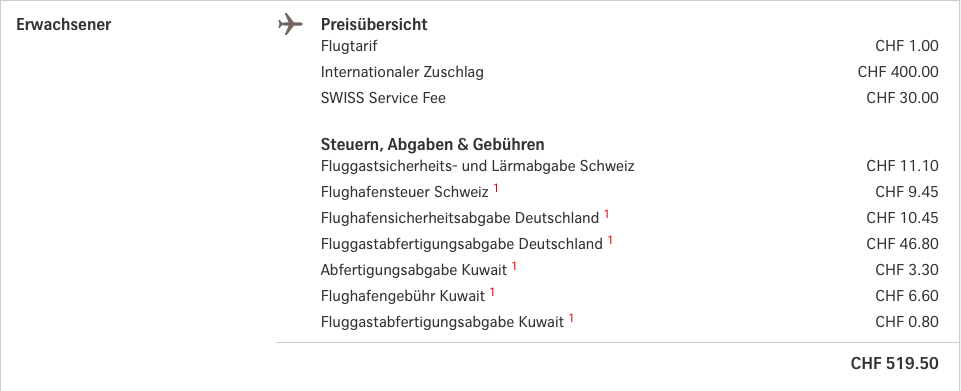Click the Preisübersicht heading
Image resolution: width=961 pixels, height=391 pixels.
pyautogui.click(x=374, y=25)
